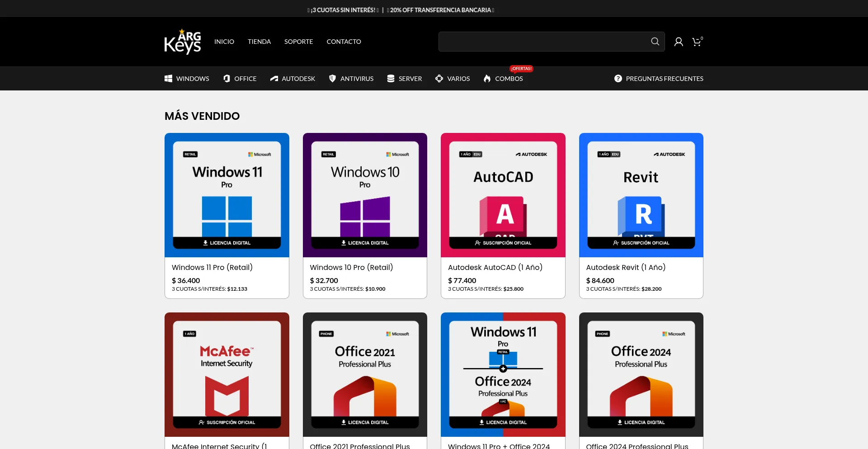Open the AutoCAD product thumbnail
868x449 pixels.
click(503, 195)
